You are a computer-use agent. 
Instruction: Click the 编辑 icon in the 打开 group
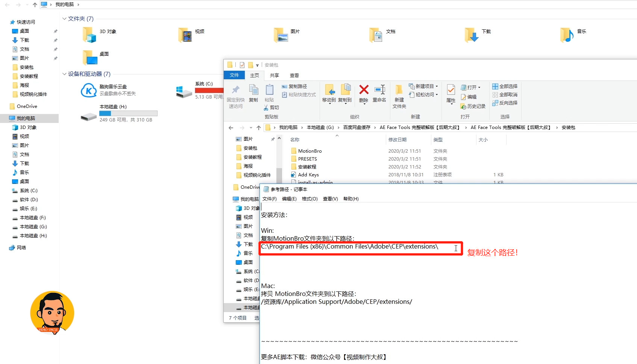point(463,97)
